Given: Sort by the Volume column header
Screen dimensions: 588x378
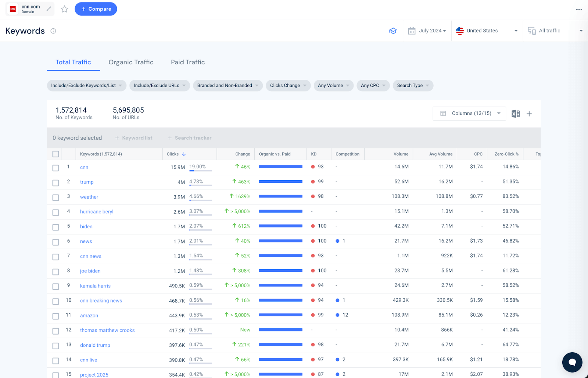Looking at the screenshot, I should tap(401, 154).
